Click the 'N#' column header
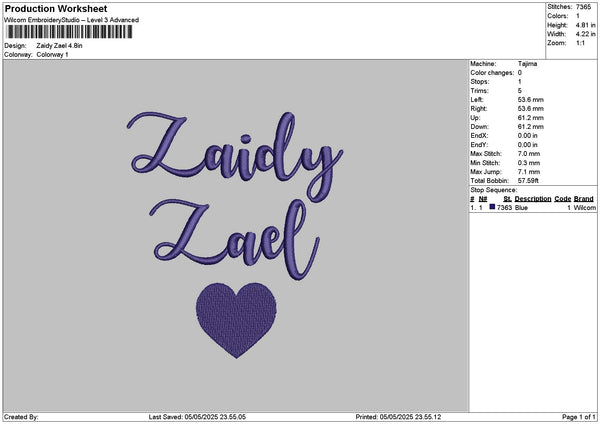Image resolution: width=600 pixels, height=424 pixels. (483, 199)
